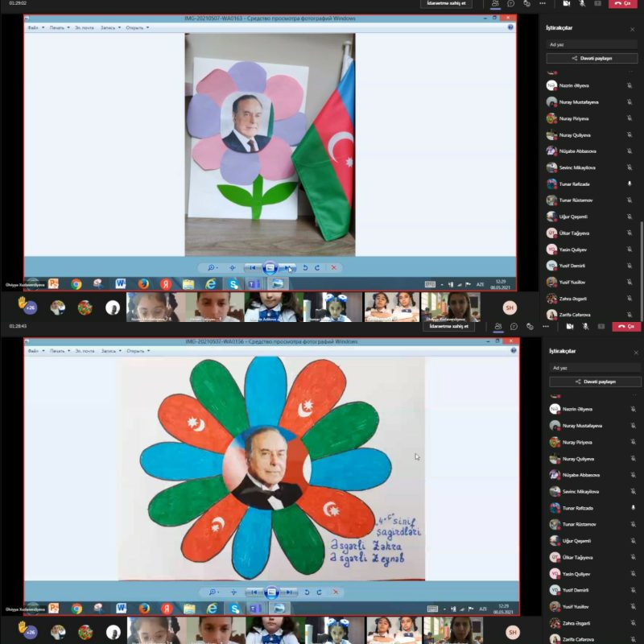Open participants icon in 01:28:43 meeting toolbar
644x644 pixels.
(498, 327)
